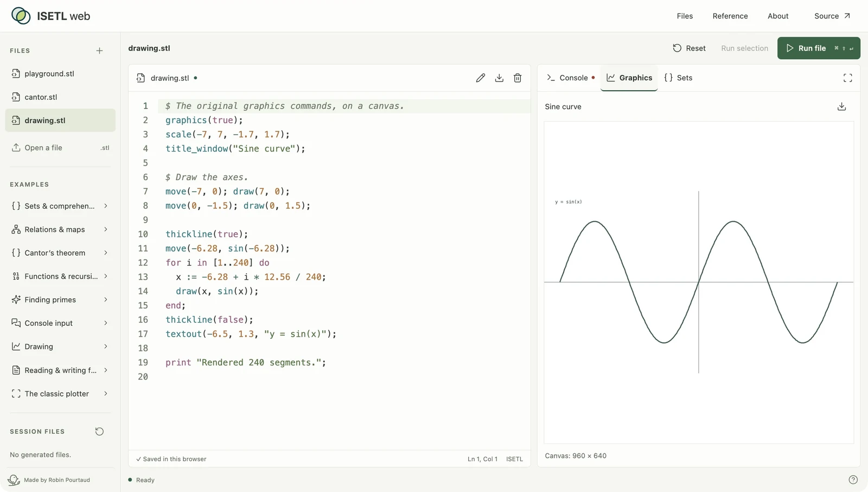Screen dimensions: 868x492
Task: Switch to the Console tab
Action: (570, 78)
